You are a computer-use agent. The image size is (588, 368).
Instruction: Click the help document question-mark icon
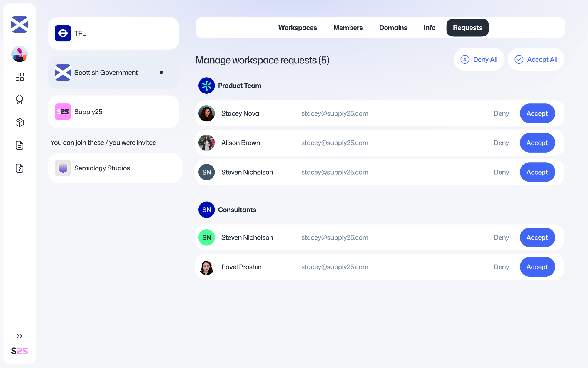pos(19,168)
